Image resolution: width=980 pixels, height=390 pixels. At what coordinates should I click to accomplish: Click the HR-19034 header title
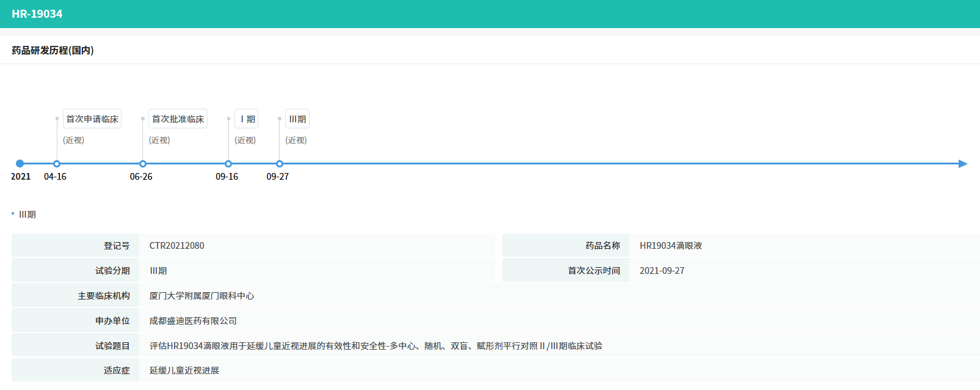(x=37, y=14)
